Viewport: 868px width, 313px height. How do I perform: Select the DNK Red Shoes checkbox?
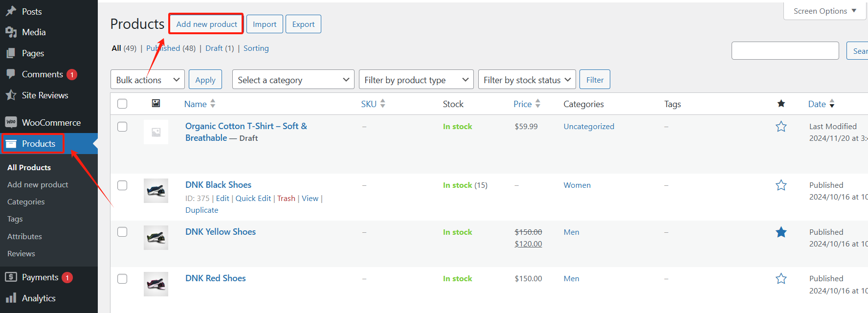(122, 279)
